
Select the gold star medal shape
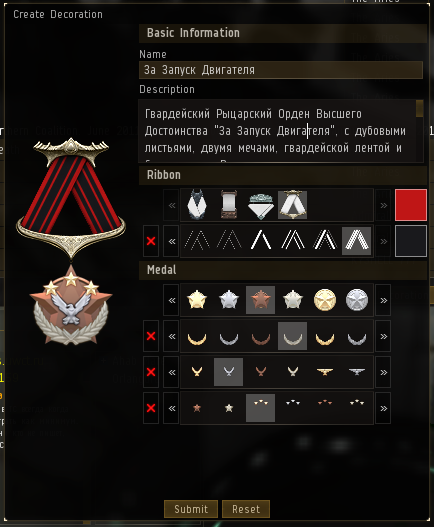(x=197, y=300)
